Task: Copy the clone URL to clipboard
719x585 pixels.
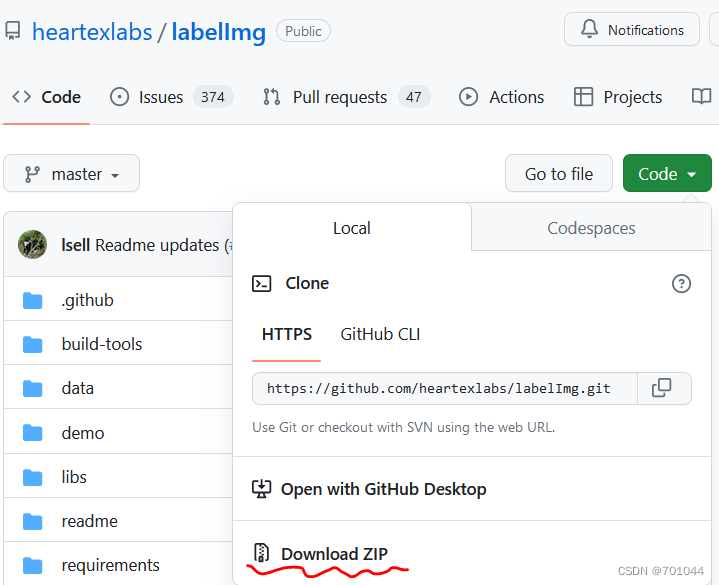Action: (662, 388)
